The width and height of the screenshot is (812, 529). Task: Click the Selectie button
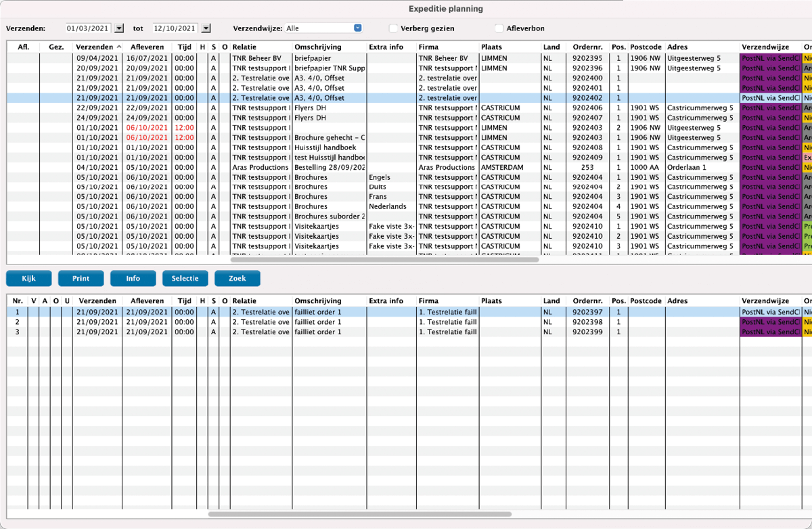pos(185,279)
